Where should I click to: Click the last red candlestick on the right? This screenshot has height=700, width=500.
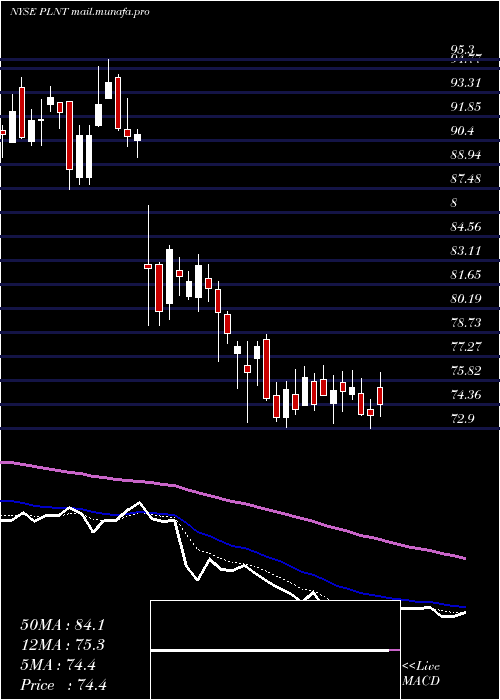[380, 396]
